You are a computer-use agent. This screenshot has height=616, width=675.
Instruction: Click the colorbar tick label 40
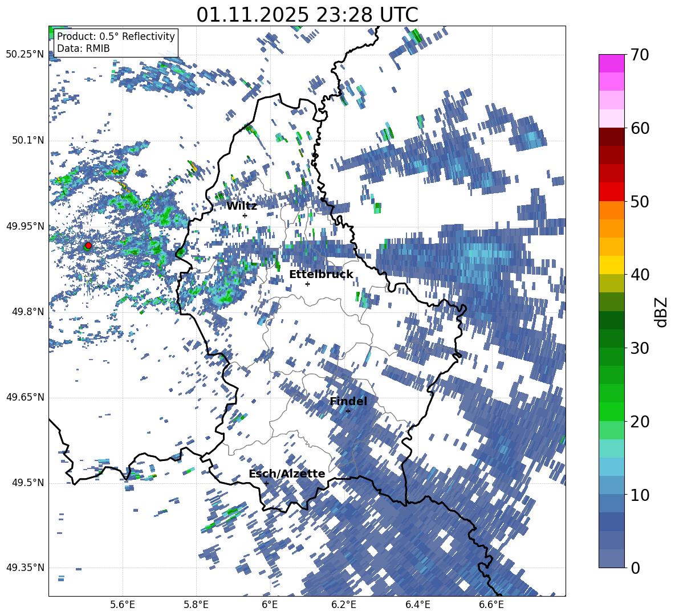coord(639,275)
